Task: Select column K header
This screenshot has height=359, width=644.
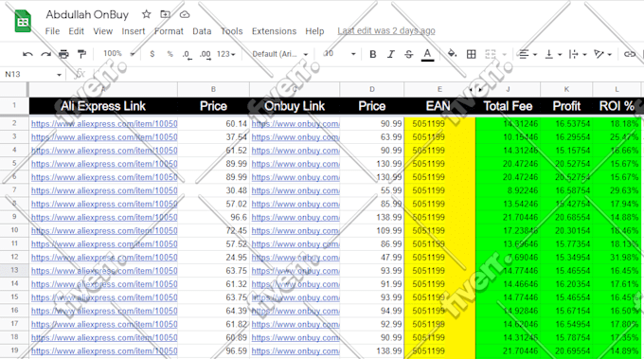Action: tap(566, 89)
